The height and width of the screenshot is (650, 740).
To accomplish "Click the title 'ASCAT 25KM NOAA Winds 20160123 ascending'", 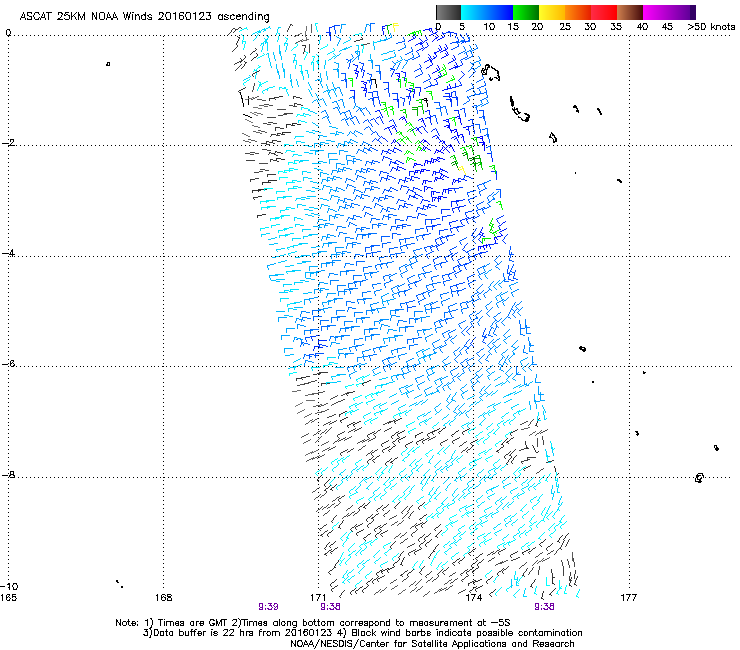I will [144, 17].
